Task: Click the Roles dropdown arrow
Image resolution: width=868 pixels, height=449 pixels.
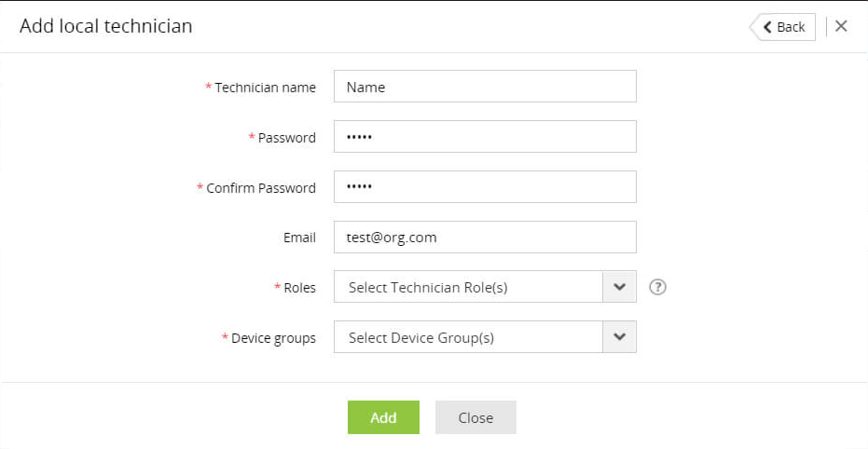Action: (x=620, y=287)
